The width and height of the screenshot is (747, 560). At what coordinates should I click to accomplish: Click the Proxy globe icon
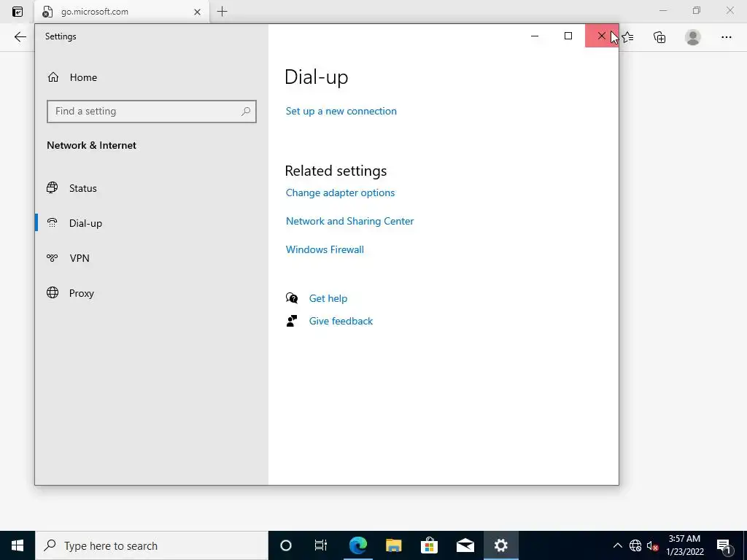click(53, 292)
